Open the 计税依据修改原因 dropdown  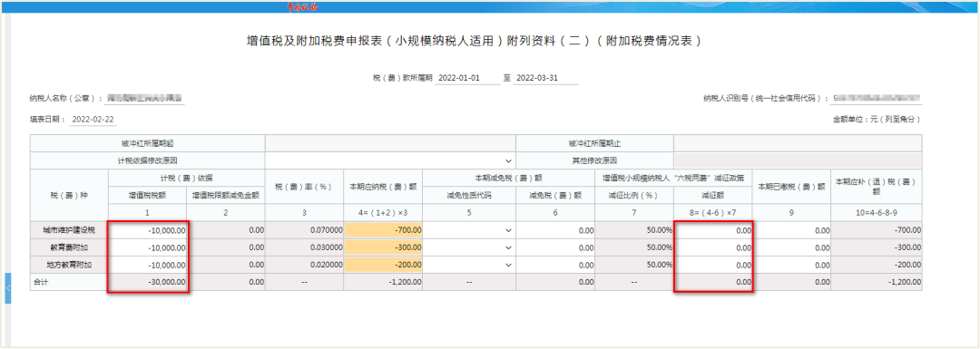click(x=390, y=160)
